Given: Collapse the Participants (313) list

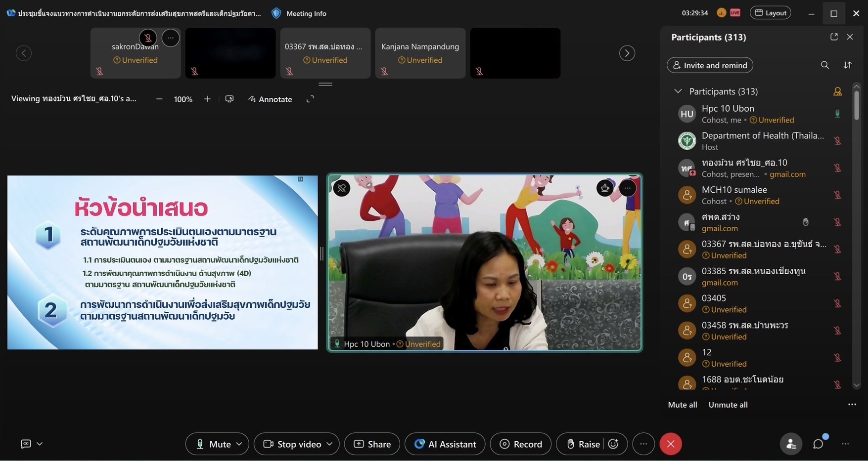Looking at the screenshot, I should coord(678,91).
